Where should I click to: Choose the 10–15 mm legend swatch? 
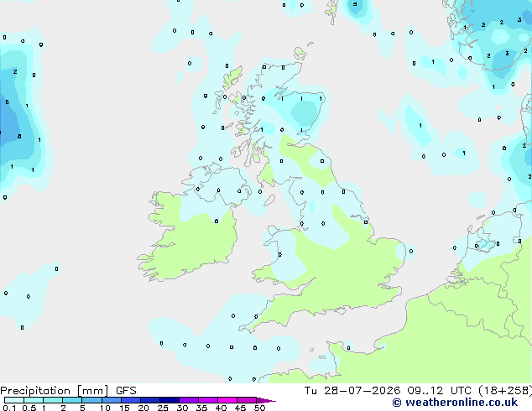111,400
